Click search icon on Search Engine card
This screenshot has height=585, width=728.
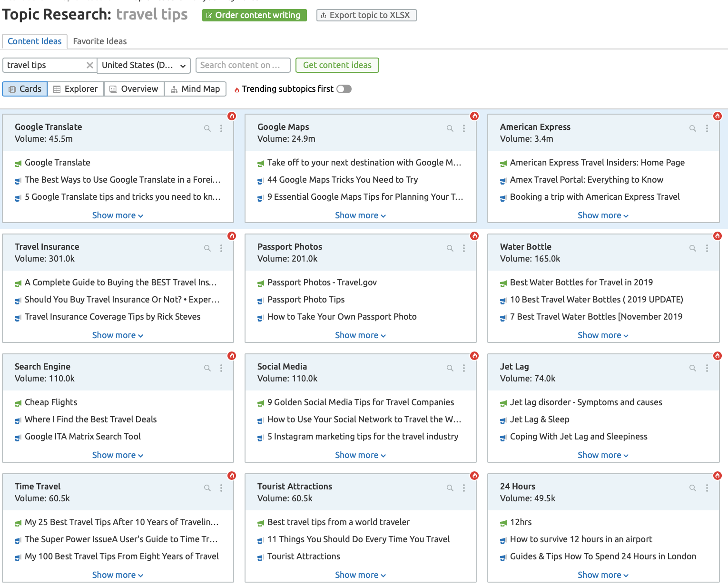coord(207,368)
